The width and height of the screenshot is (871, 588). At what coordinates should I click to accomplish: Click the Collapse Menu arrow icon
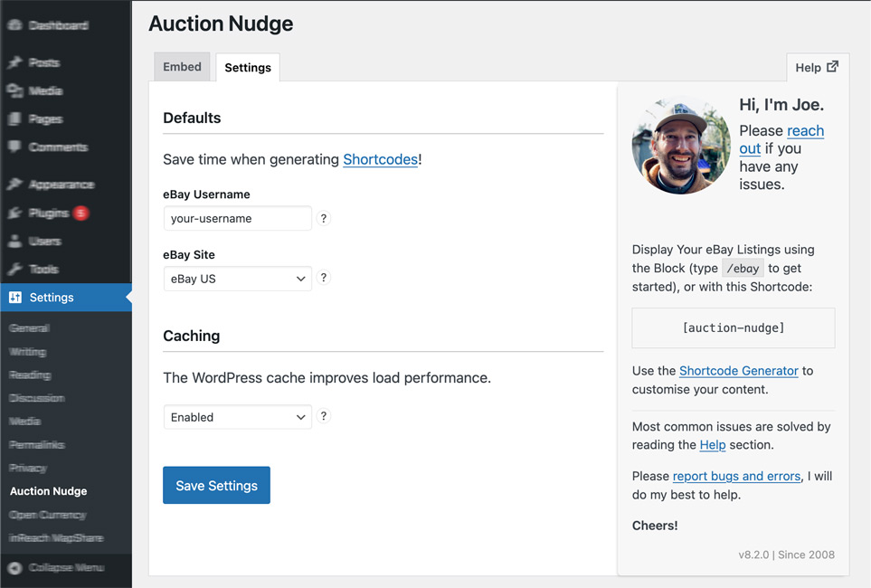click(15, 568)
